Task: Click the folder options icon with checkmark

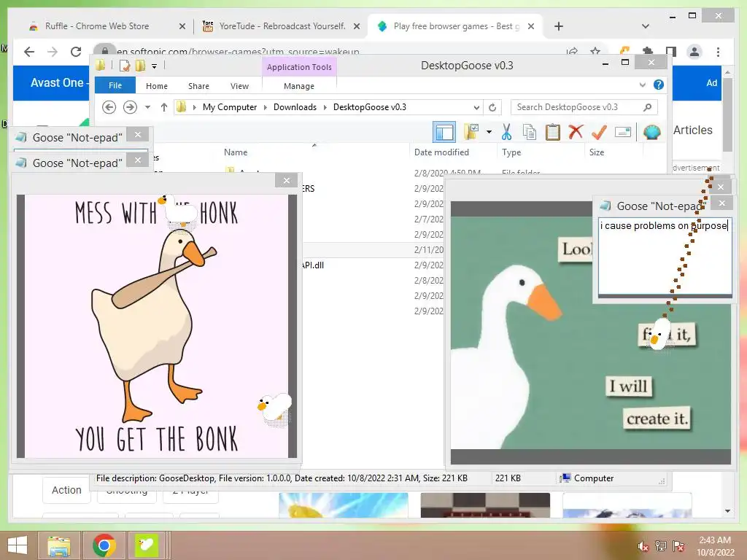Action: coord(471,132)
